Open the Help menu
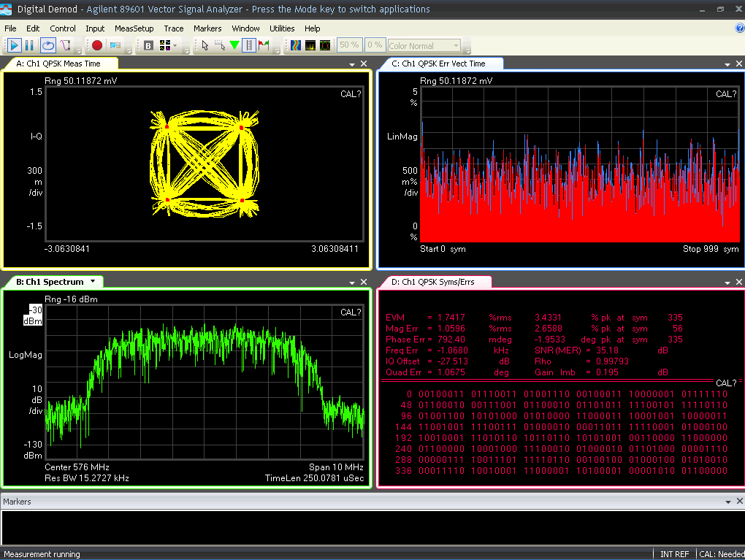 [312, 28]
